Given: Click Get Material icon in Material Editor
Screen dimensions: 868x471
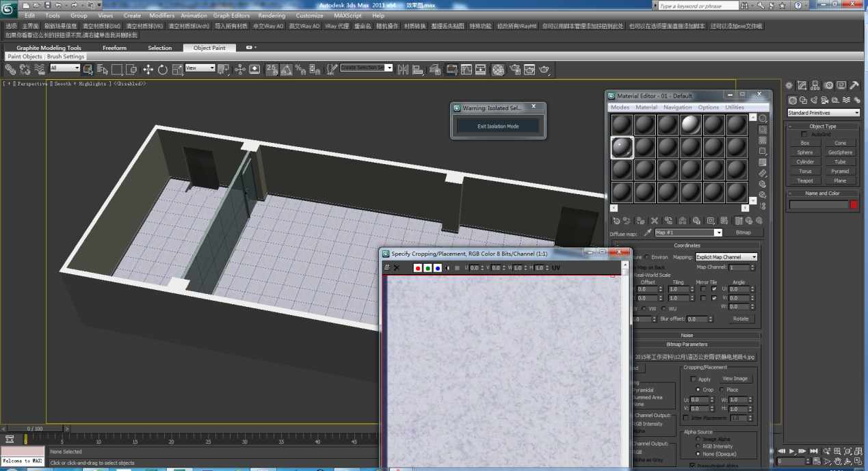Looking at the screenshot, I should pyautogui.click(x=616, y=221).
